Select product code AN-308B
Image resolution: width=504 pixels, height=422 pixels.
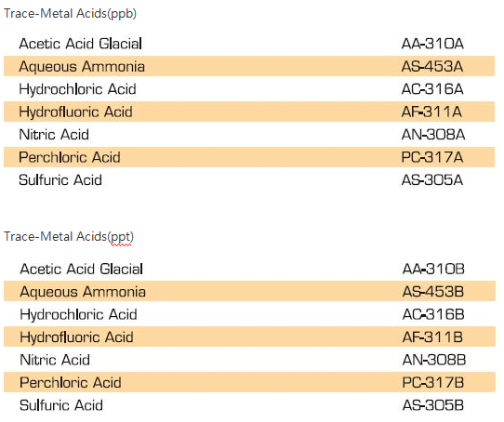click(434, 360)
